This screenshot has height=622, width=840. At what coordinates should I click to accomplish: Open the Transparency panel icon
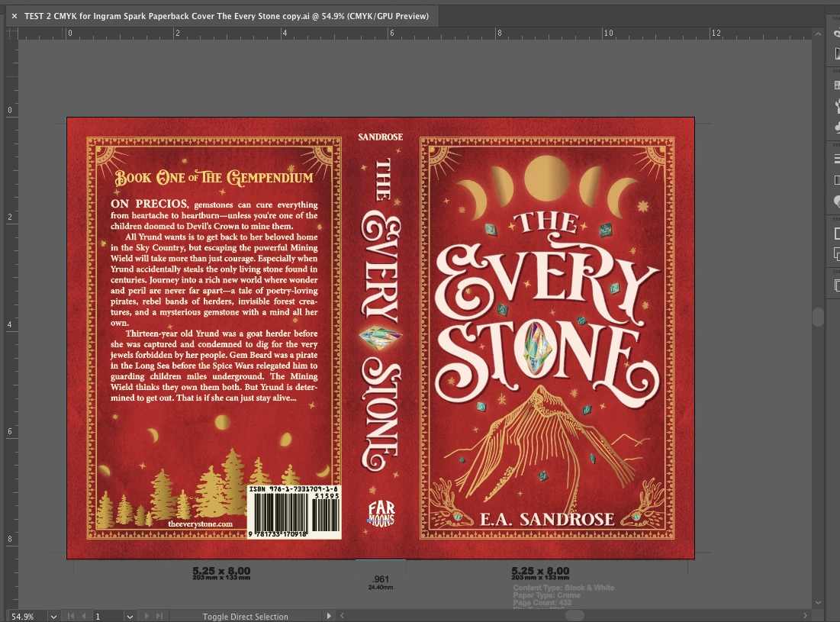pos(836,201)
